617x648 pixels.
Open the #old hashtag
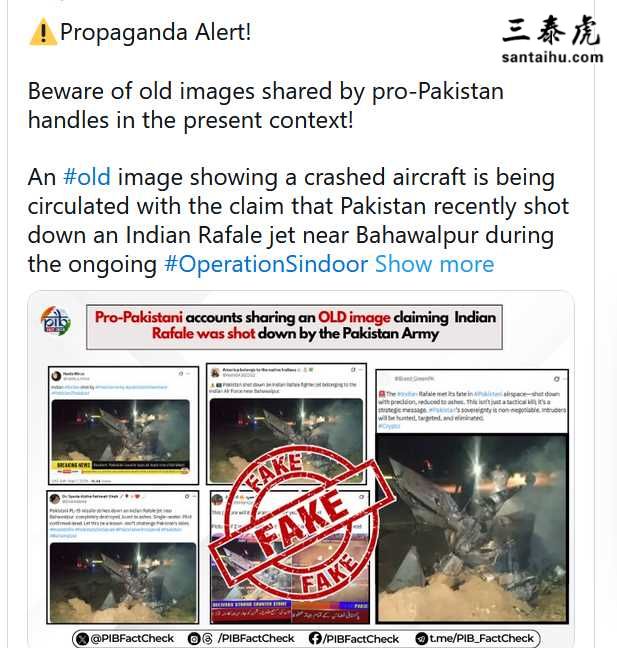tap(87, 177)
